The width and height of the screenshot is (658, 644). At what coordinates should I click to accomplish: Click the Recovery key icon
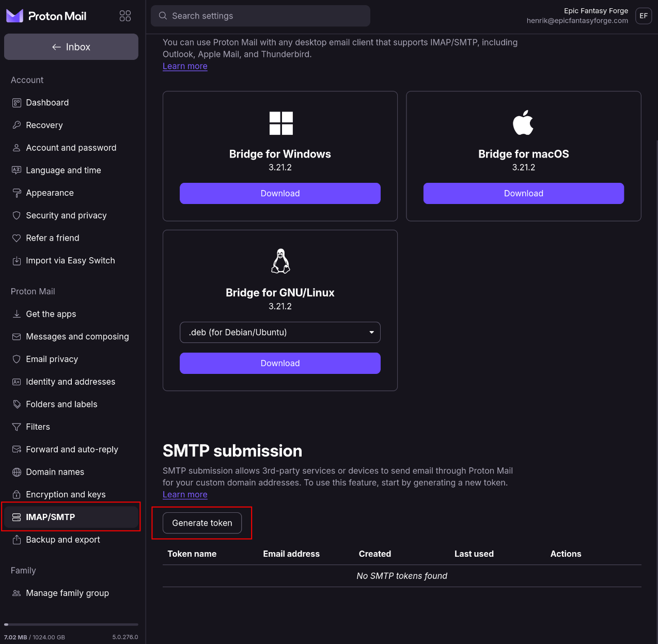[x=17, y=125]
